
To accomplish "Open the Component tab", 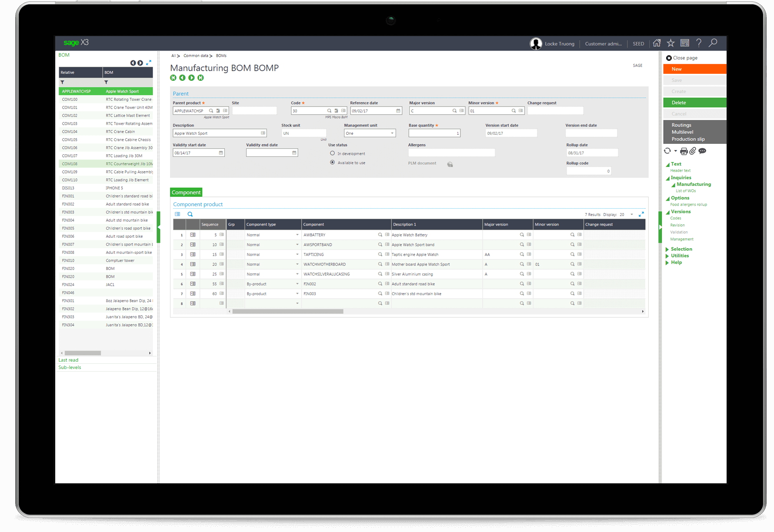I will (x=186, y=192).
